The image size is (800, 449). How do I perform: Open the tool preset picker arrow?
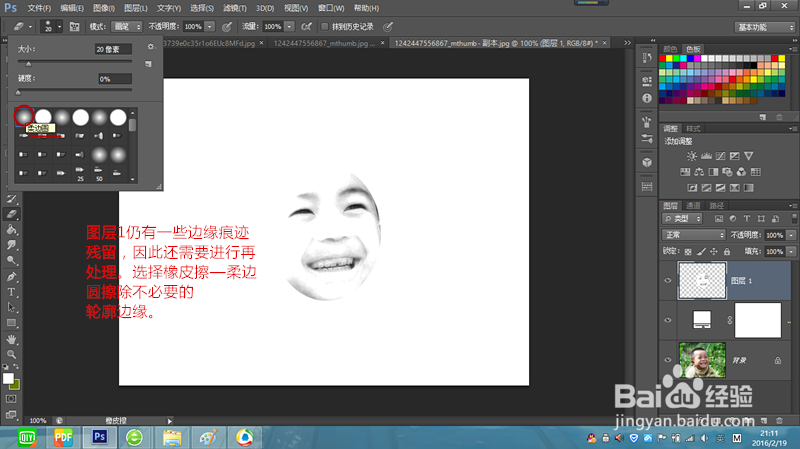pyautogui.click(x=30, y=27)
